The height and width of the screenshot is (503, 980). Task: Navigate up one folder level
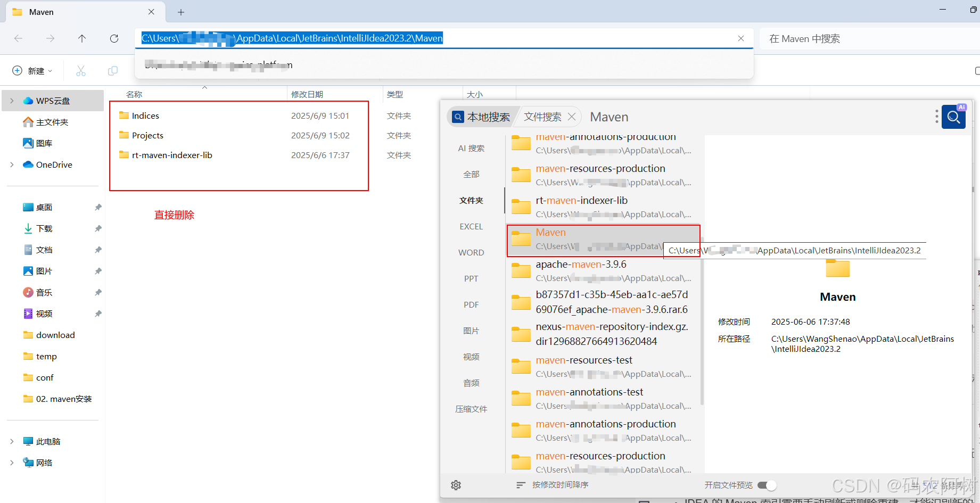[x=82, y=38]
